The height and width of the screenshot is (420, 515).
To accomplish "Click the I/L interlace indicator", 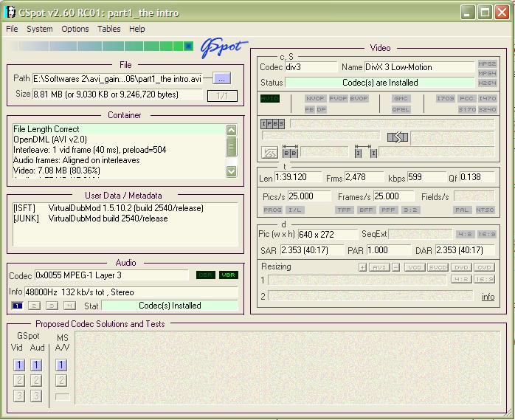I will point(294,210).
